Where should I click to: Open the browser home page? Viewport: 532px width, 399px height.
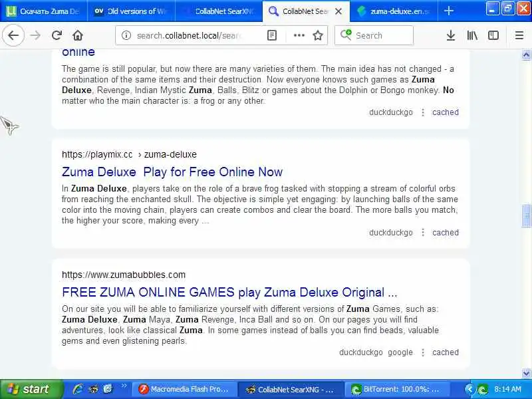(78, 35)
